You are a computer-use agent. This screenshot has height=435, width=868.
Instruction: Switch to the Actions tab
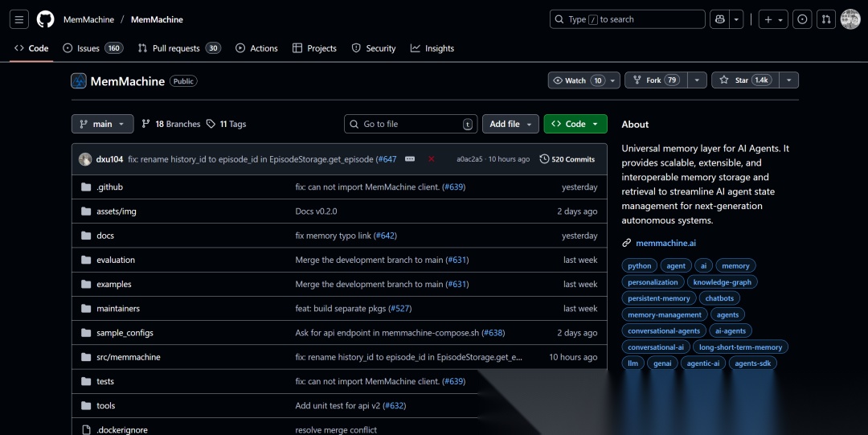click(257, 48)
